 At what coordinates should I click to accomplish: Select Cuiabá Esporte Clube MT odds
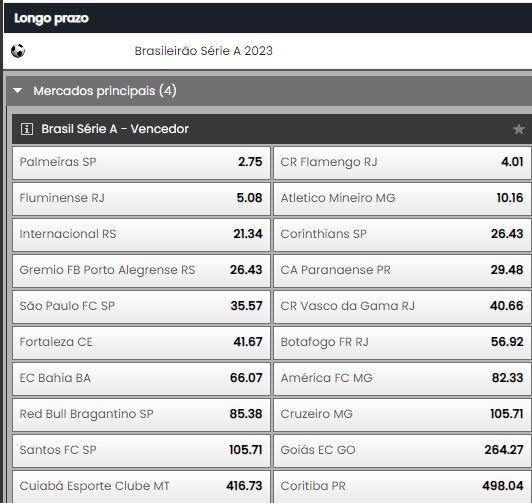(x=141, y=486)
